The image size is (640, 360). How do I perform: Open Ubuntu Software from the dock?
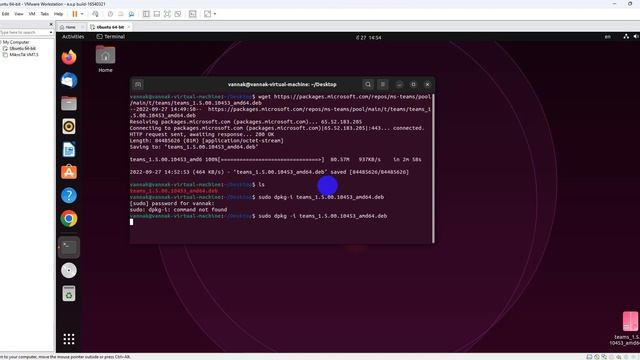(x=69, y=172)
